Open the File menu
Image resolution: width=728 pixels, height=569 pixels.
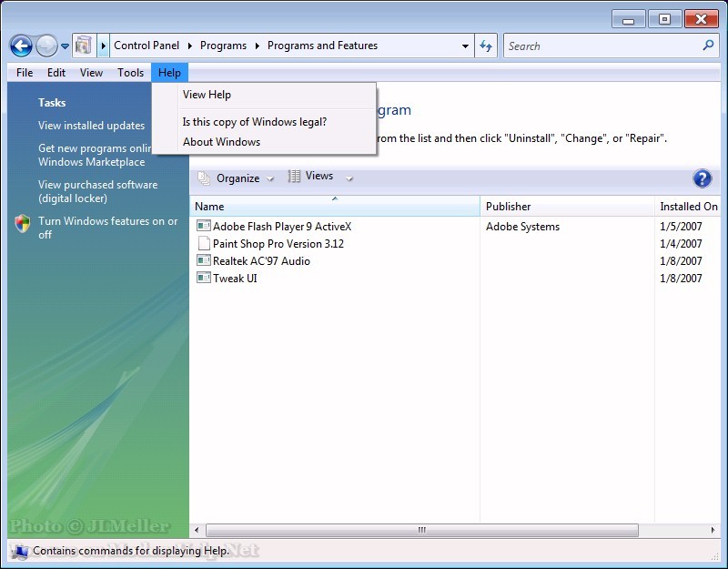(x=25, y=73)
